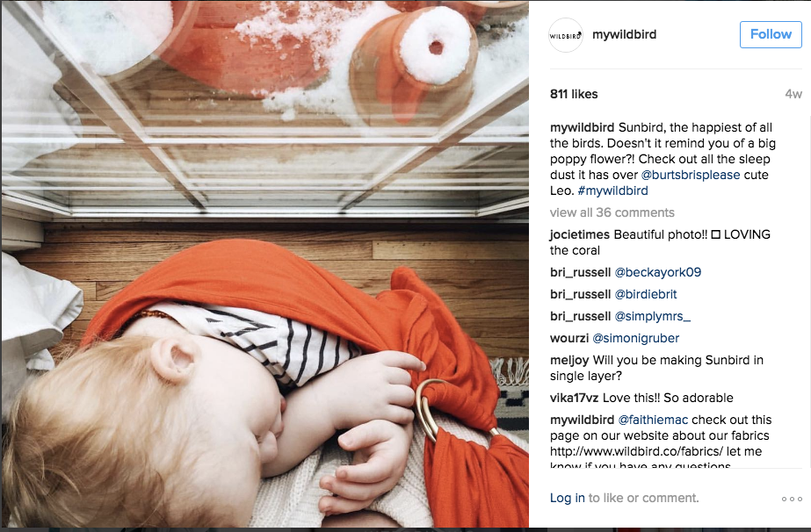Screen dimensions: 811x532
Task: Open wourzi commenter profile
Action: [x=569, y=338]
